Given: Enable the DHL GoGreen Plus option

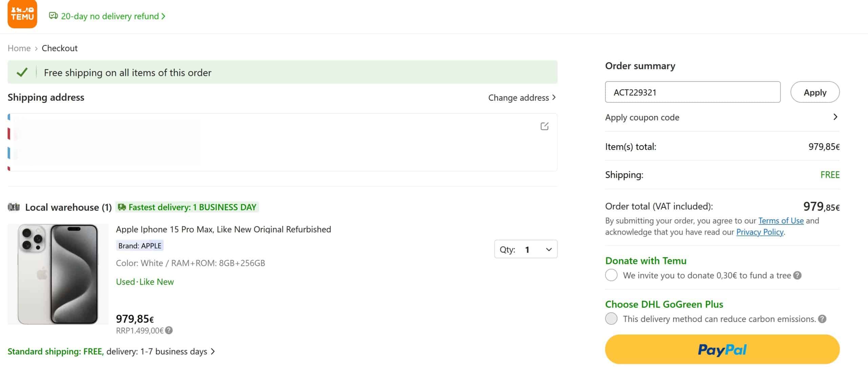Looking at the screenshot, I should coord(611,319).
